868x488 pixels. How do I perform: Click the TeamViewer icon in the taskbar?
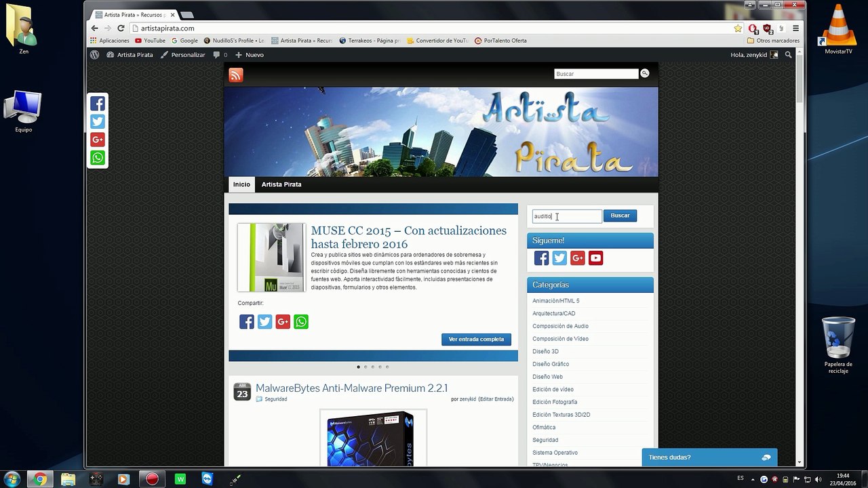tap(208, 479)
